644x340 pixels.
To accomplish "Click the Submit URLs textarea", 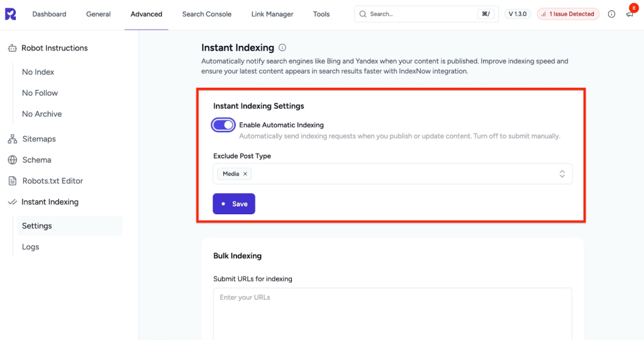I will point(392,314).
